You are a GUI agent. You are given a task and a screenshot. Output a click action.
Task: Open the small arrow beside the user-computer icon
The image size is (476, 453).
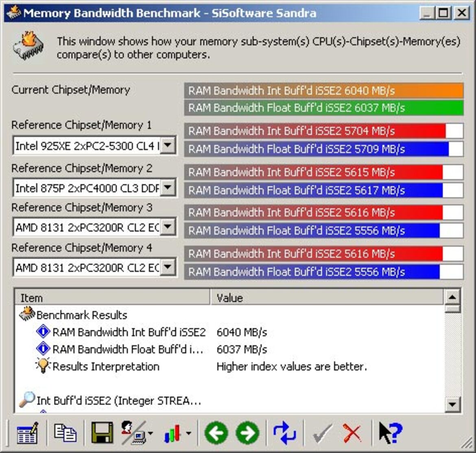(150, 433)
